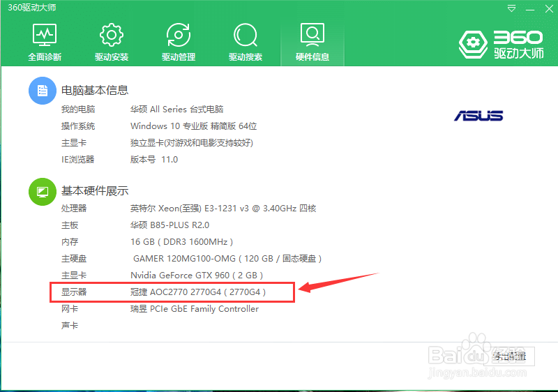Click the 基本硬件展示 heading

[x=95, y=191]
